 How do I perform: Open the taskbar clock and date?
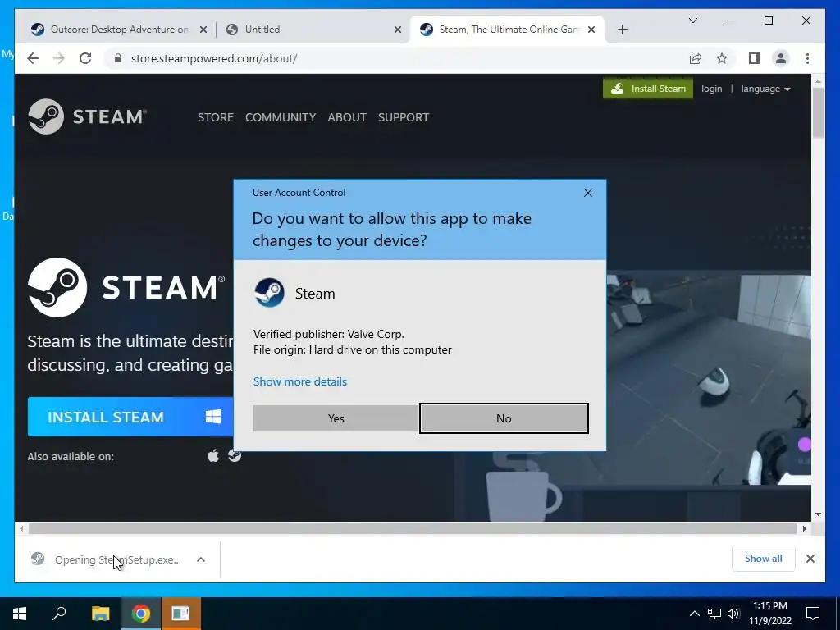pyautogui.click(x=770, y=614)
